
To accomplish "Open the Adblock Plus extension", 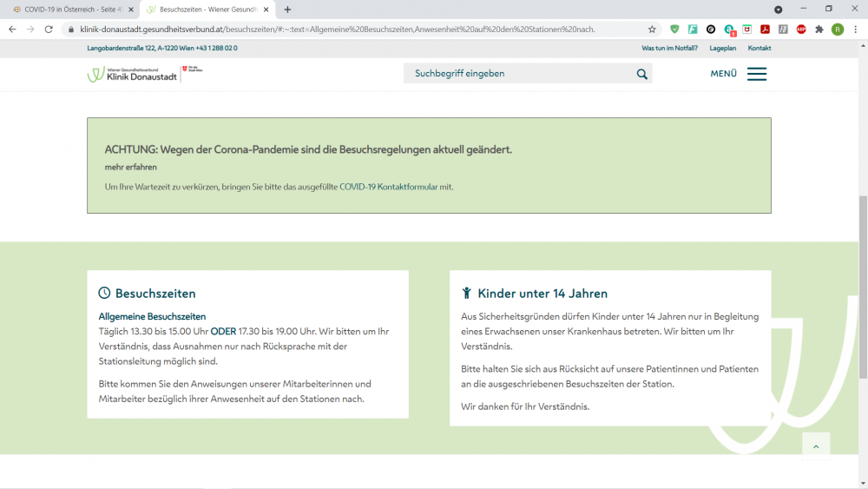I will (801, 29).
